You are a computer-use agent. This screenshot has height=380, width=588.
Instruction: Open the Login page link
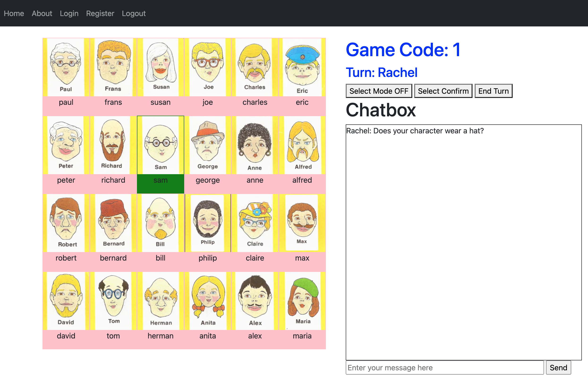pyautogui.click(x=69, y=13)
